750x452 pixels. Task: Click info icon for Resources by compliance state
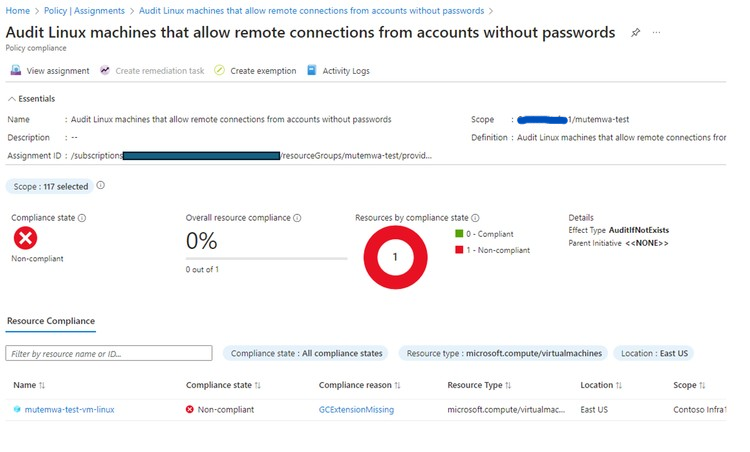point(475,218)
